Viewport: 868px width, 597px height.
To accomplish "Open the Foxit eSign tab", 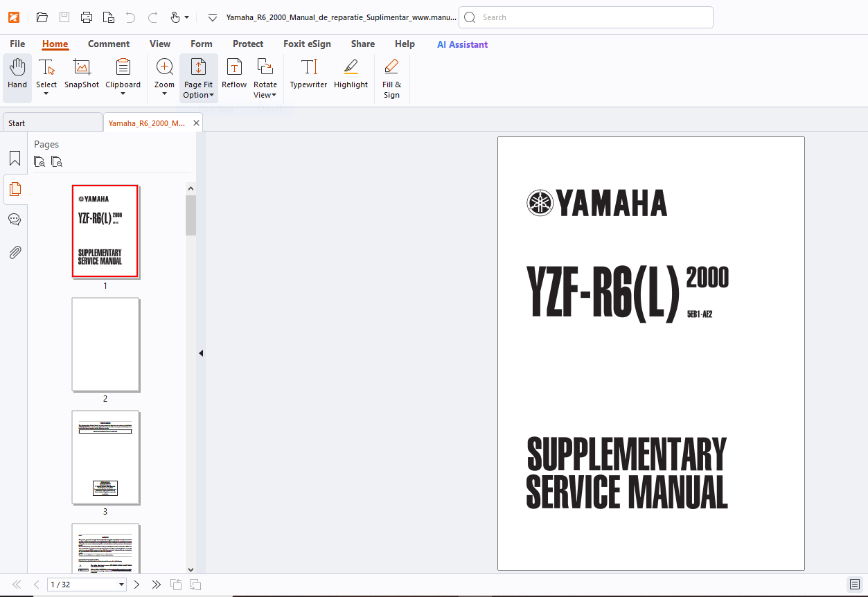I will pos(307,44).
